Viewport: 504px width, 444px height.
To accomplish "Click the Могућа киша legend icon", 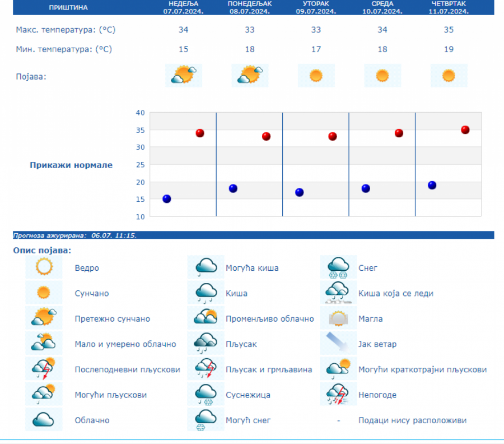I will 206,267.
